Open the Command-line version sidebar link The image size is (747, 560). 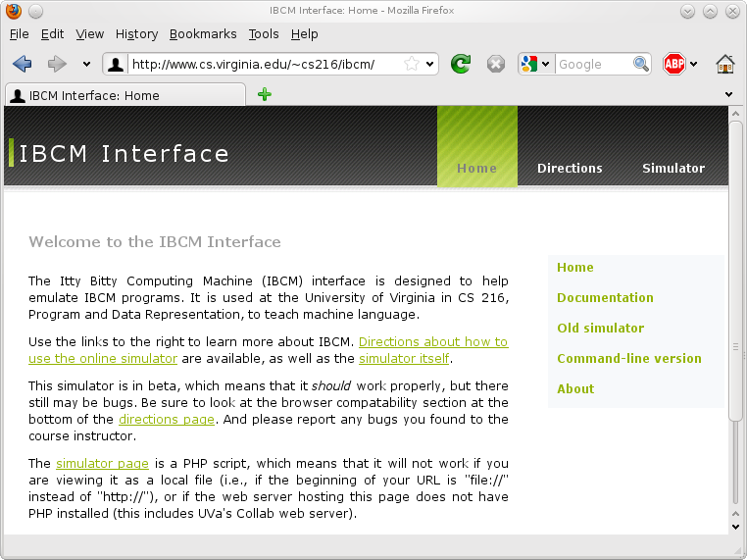tap(629, 358)
